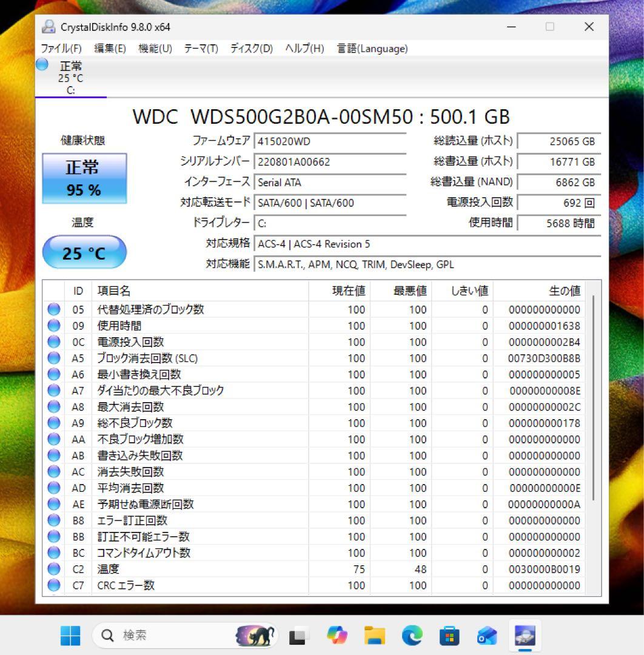
Task: Click status circle for row B8 エラー訂正回数
Action: tap(54, 520)
